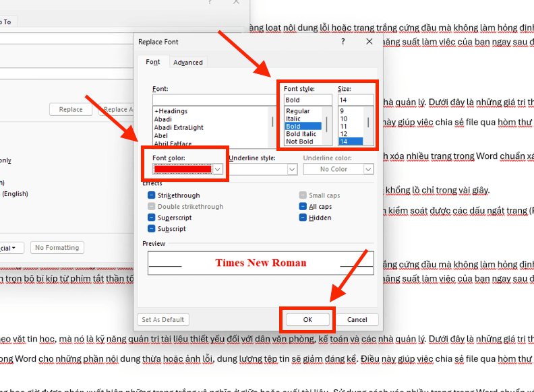Close the Replace Font dialog
This screenshot has height=392, width=534.
pyautogui.click(x=369, y=42)
